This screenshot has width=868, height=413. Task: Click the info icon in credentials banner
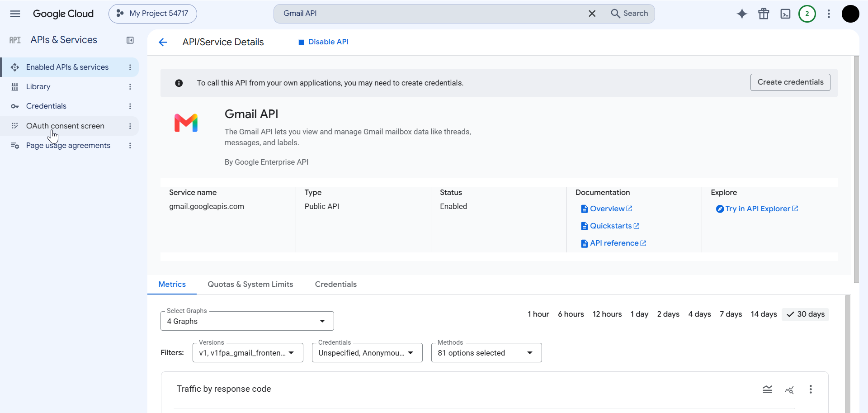[x=179, y=83]
